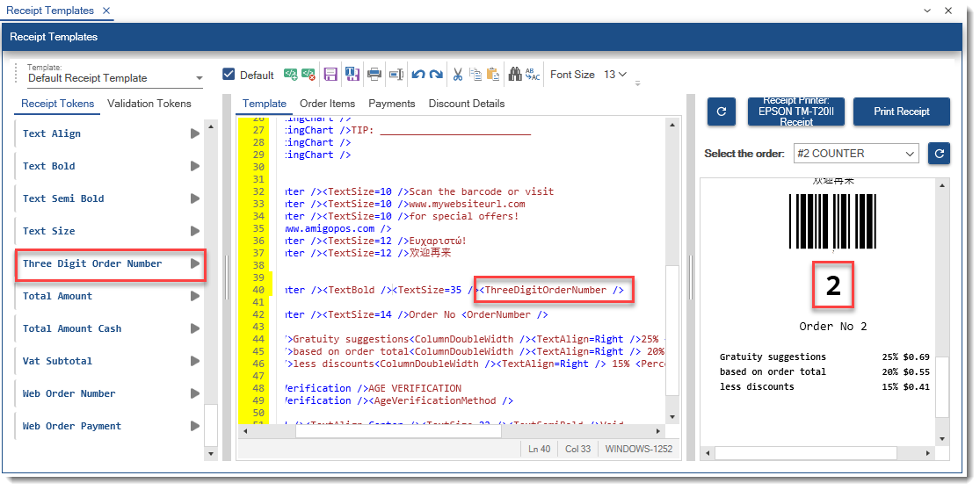This screenshot has width=980, height=490.
Task: Switch to the Validation Tokens tab
Action: 149,104
